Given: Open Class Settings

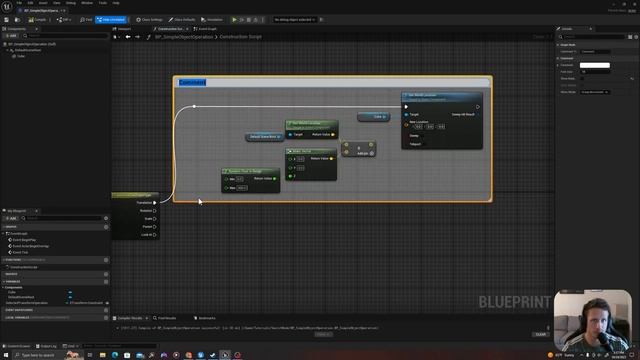Looking at the screenshot, I should (x=149, y=20).
